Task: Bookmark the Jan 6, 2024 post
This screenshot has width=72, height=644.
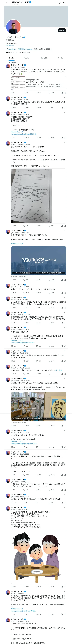Action: pos(62,308)
